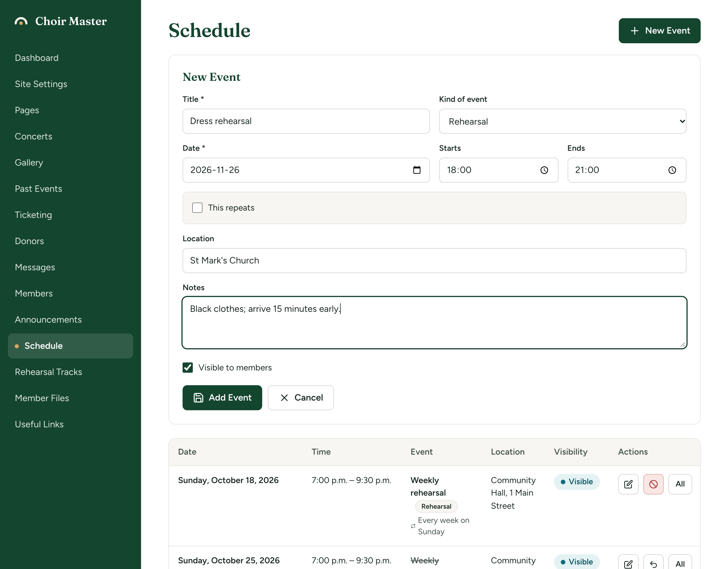Click the Title input field
The image size is (728, 569).
306,121
